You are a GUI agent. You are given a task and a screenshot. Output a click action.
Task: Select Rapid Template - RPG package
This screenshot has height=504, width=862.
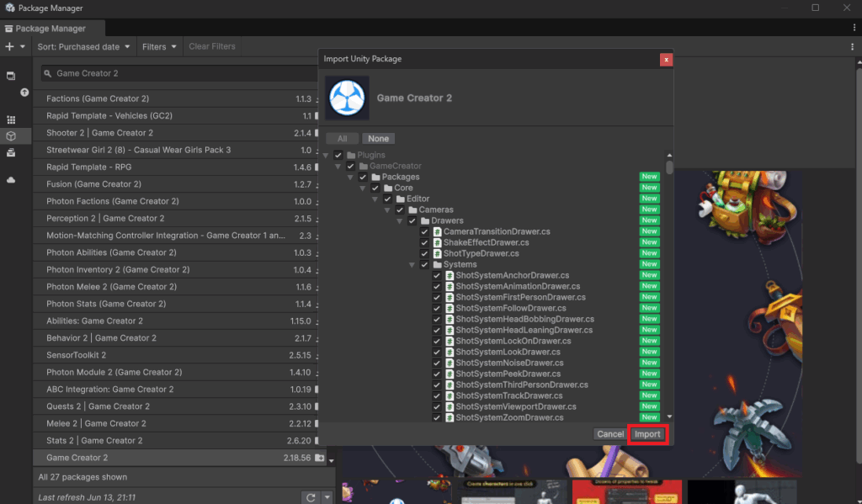coord(175,167)
